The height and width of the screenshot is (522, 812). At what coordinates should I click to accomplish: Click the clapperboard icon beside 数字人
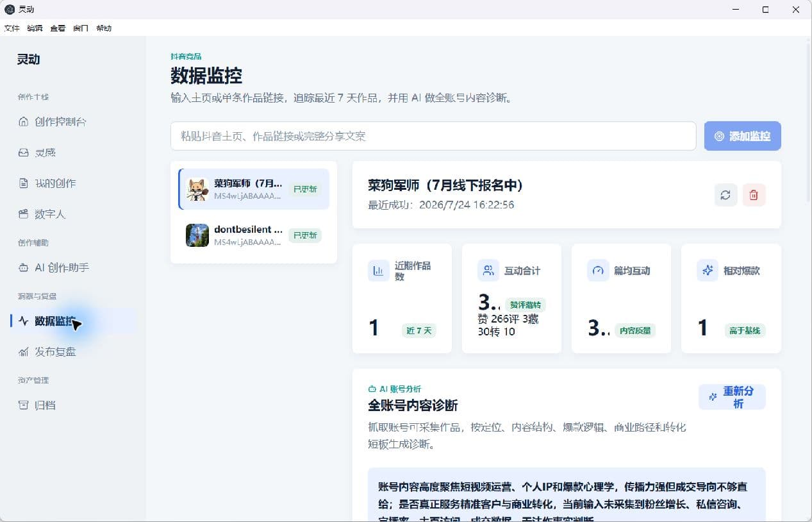pos(24,214)
